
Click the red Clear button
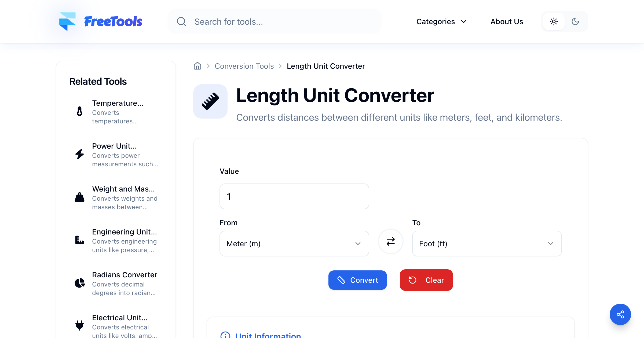pos(426,280)
